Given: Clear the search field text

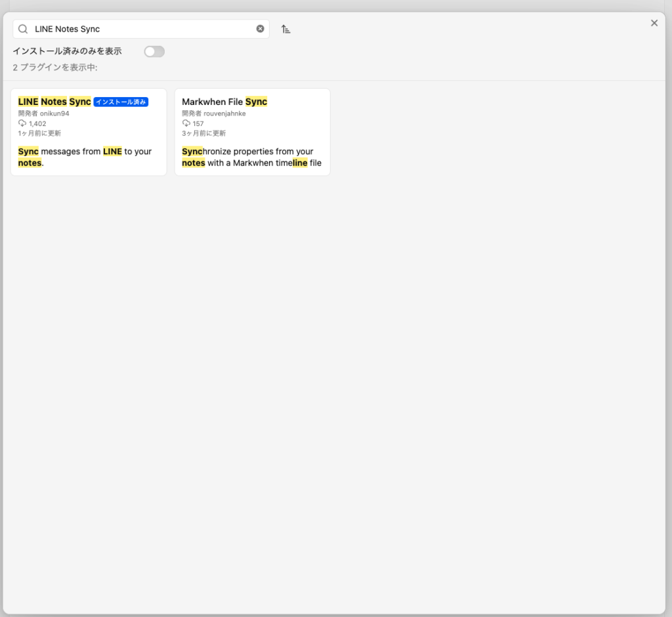Looking at the screenshot, I should [x=260, y=29].
